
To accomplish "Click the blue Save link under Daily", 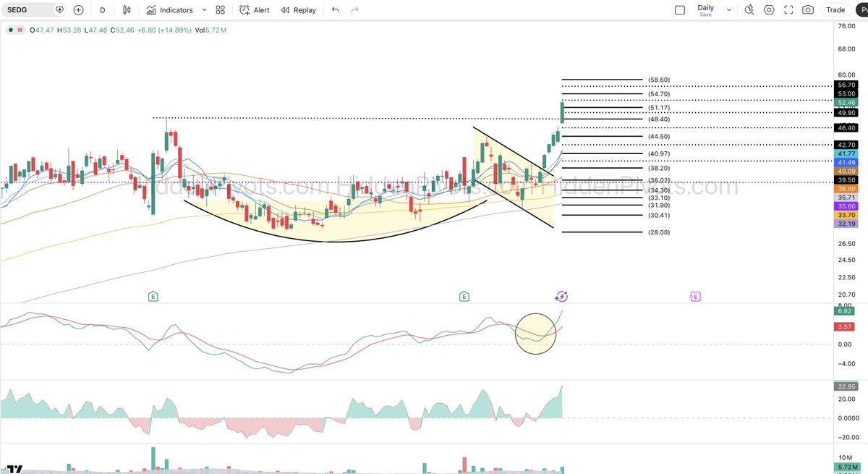I will tap(705, 14).
